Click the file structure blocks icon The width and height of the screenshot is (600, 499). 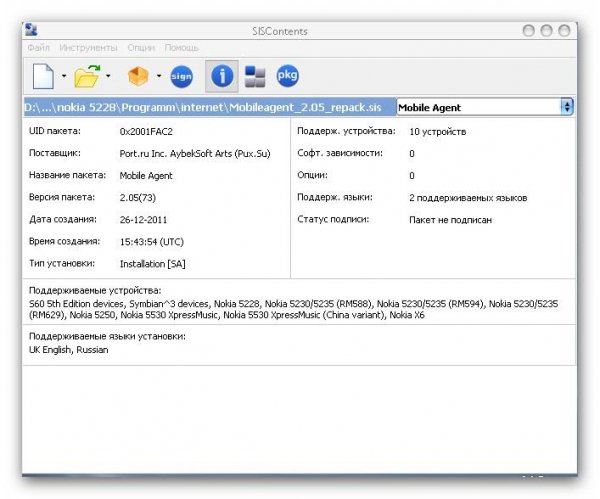[x=255, y=77]
